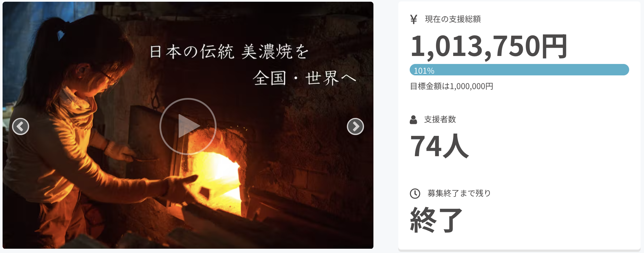Go to previous slide with left arrow
Viewport: 644px width, 253px height.
tap(21, 126)
